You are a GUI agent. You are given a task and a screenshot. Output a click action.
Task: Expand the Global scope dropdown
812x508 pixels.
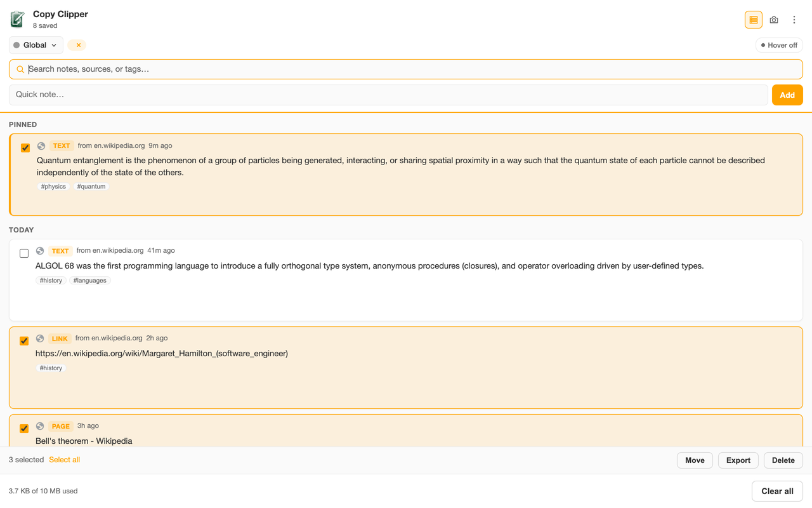click(36, 45)
